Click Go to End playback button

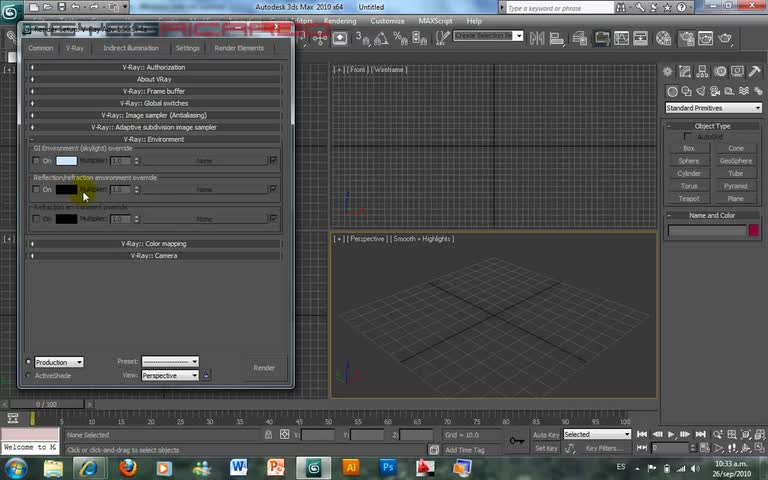701,434
